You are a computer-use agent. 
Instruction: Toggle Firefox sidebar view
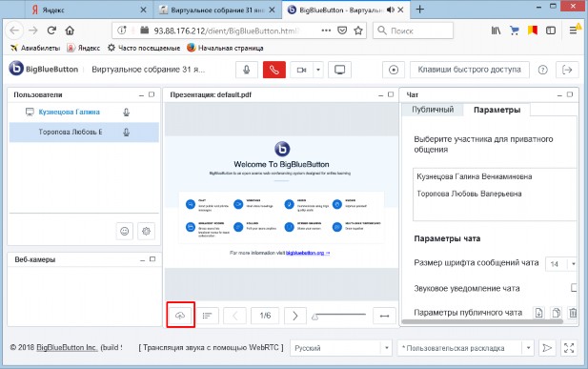point(551,31)
